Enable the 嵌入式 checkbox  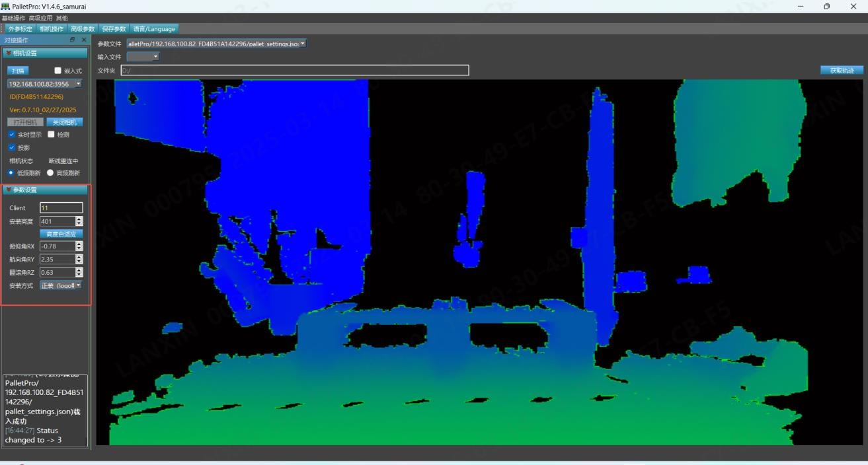click(58, 71)
